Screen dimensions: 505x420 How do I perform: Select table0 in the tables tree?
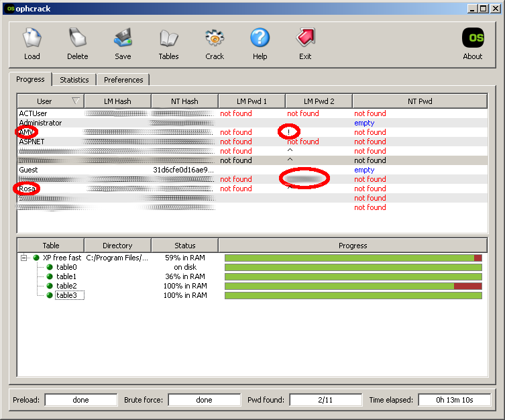(66, 267)
